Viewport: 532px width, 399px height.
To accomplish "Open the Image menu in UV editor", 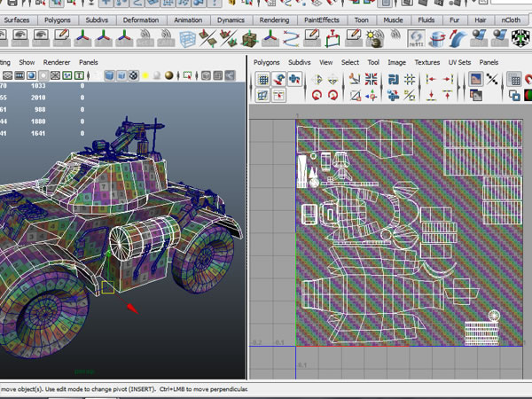I will [397, 62].
